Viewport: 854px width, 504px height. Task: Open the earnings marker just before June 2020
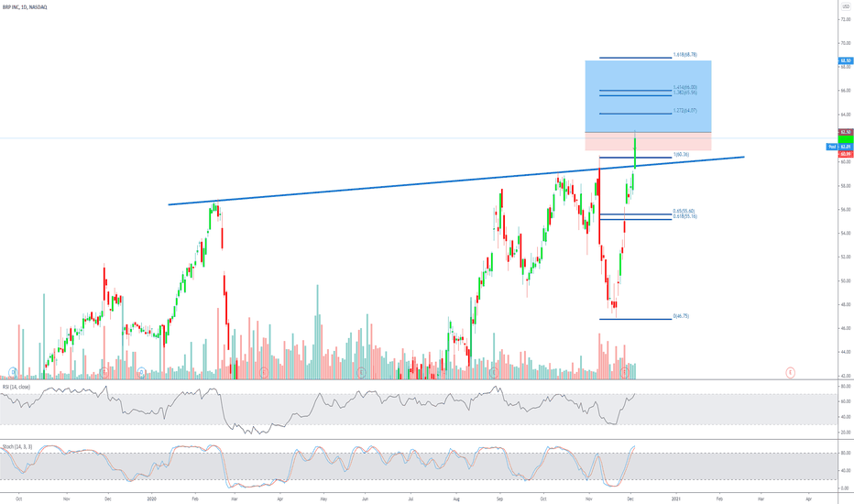360,373
